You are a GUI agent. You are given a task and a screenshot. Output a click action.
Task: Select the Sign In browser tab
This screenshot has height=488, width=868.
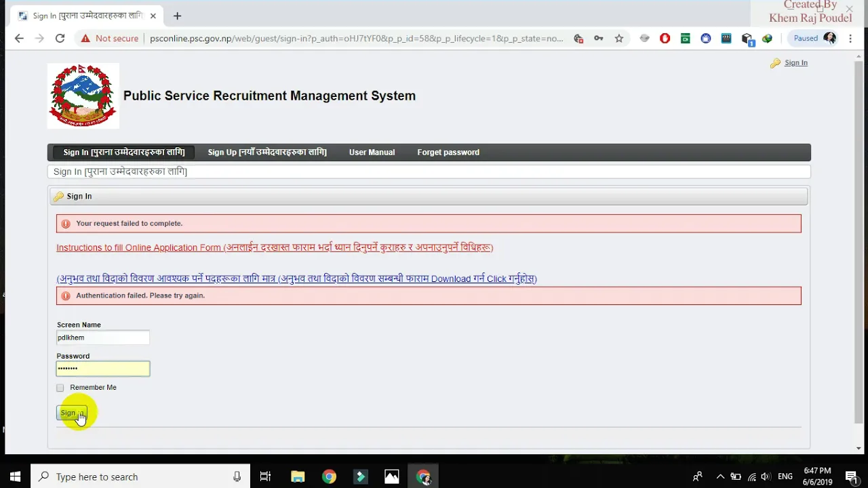click(x=87, y=16)
